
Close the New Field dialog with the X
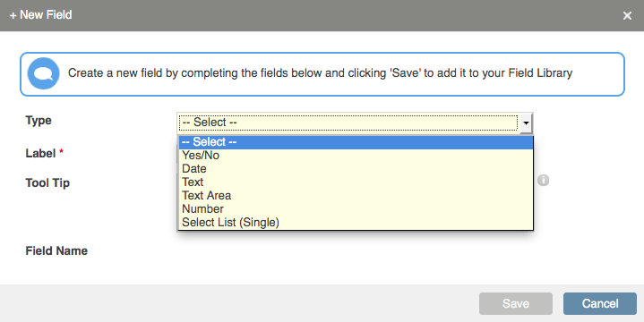pos(627,15)
